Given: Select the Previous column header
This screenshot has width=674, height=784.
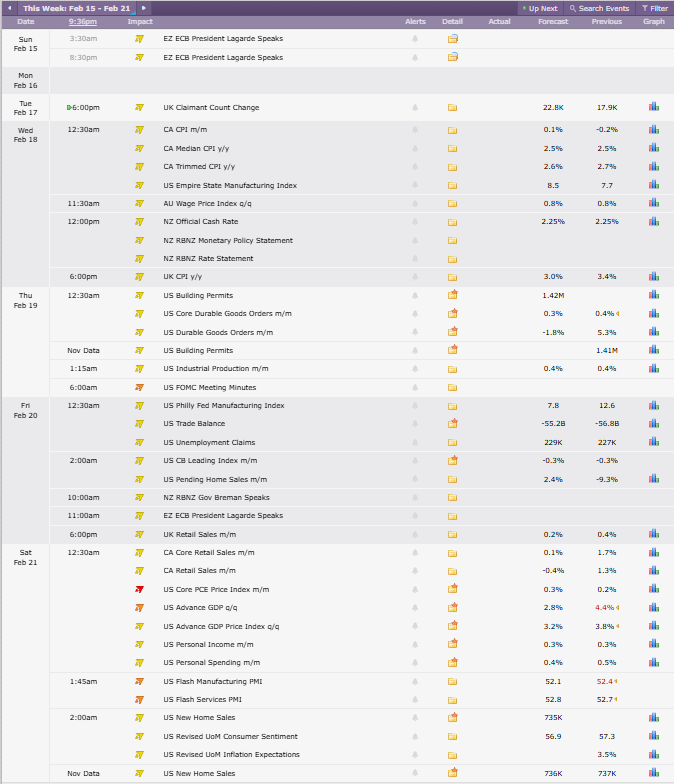Looking at the screenshot, I should (606, 22).
